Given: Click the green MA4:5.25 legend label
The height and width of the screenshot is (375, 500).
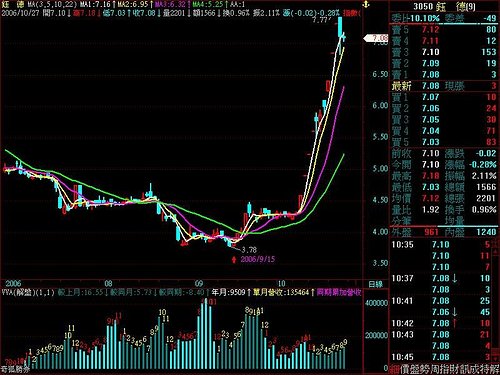Looking at the screenshot, I should [x=207, y=4].
